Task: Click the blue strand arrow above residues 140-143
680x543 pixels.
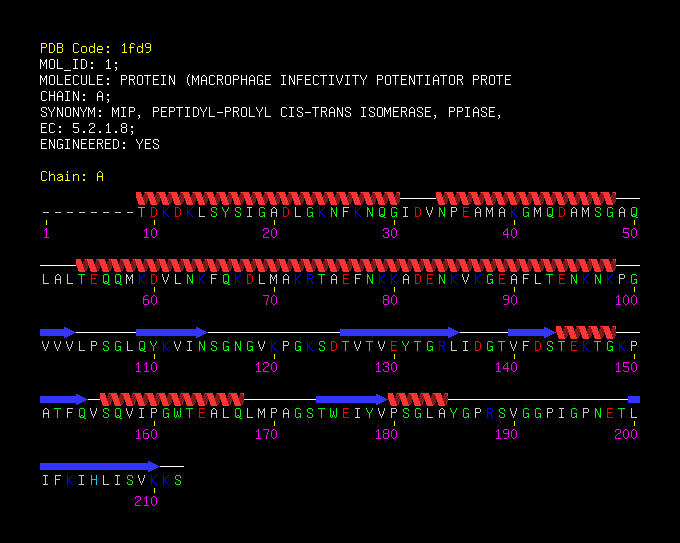Action: coord(532,333)
